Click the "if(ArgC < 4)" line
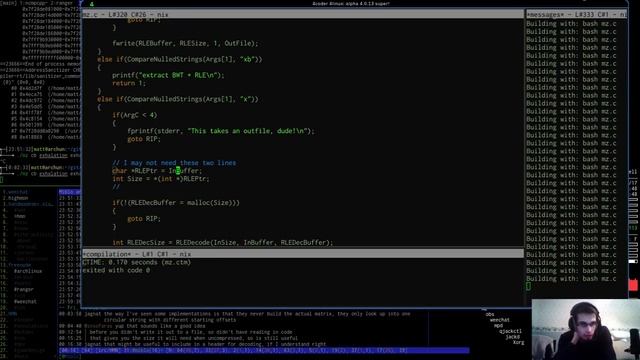The width and height of the screenshot is (640, 360). (x=135, y=115)
